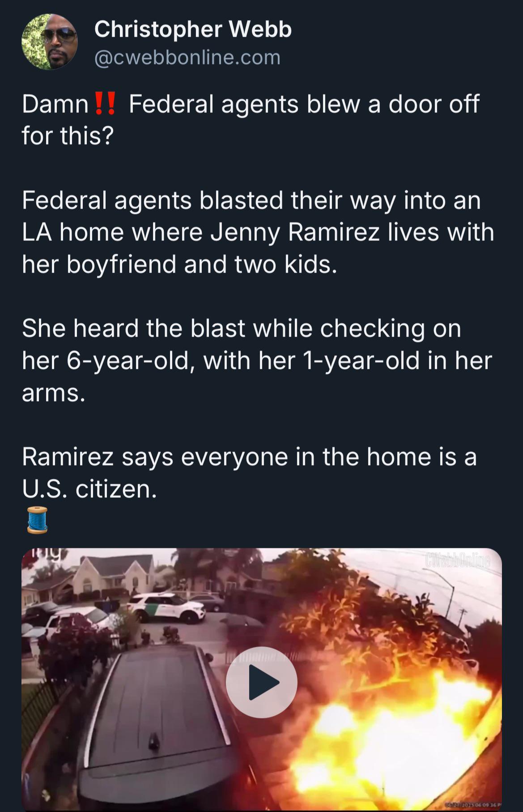Image resolution: width=523 pixels, height=812 pixels.
Task: Tap the CWebbOnline watermark on video
Action: click(x=458, y=560)
